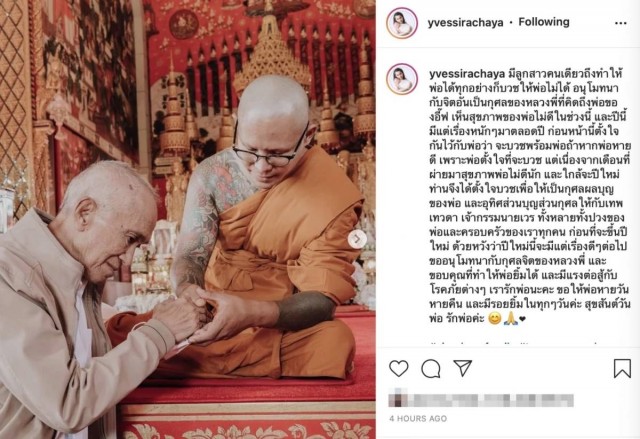Save the post with the bookmark icon
This screenshot has height=439, width=640.
(622, 368)
